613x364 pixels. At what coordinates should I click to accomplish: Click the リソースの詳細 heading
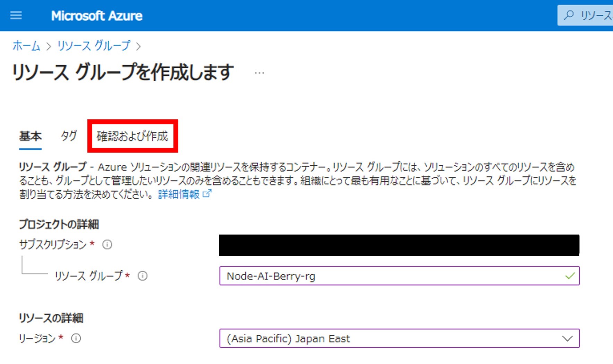coord(51,318)
